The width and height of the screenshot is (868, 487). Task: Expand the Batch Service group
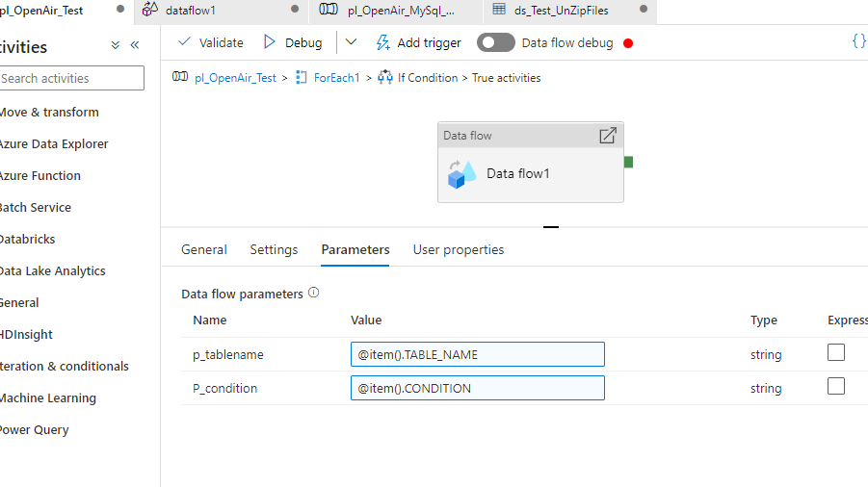point(36,208)
